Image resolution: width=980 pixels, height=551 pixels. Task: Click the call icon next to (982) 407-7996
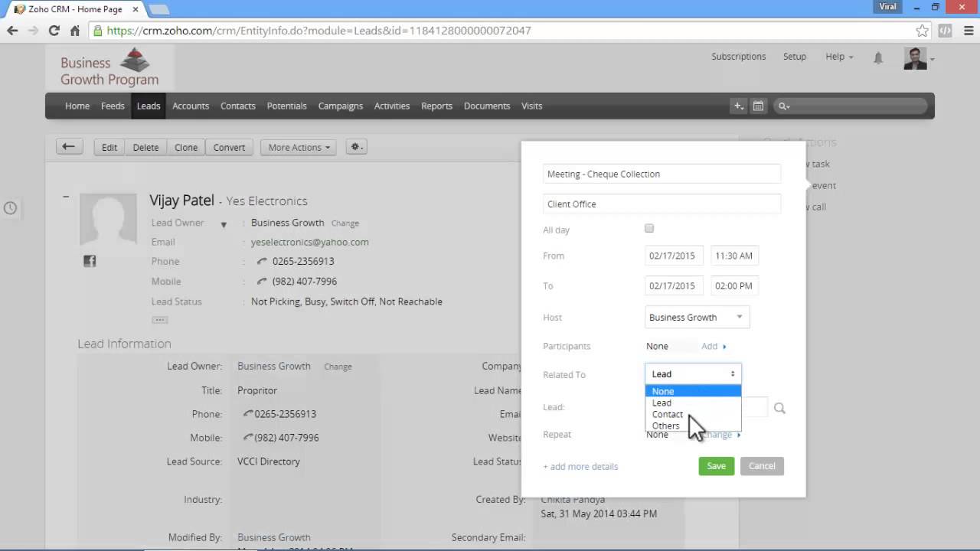tap(262, 282)
